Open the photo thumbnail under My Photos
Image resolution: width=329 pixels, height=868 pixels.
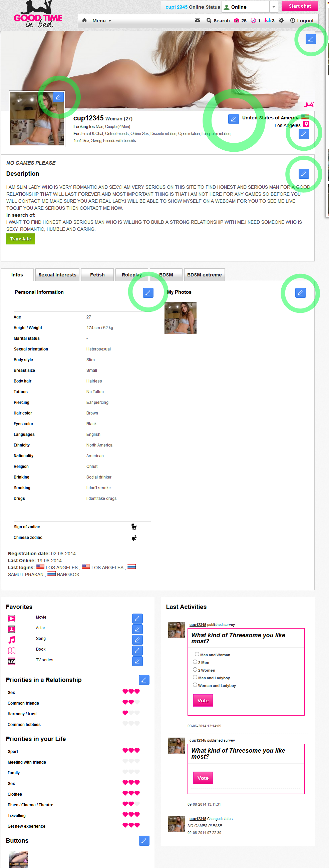pyautogui.click(x=180, y=318)
